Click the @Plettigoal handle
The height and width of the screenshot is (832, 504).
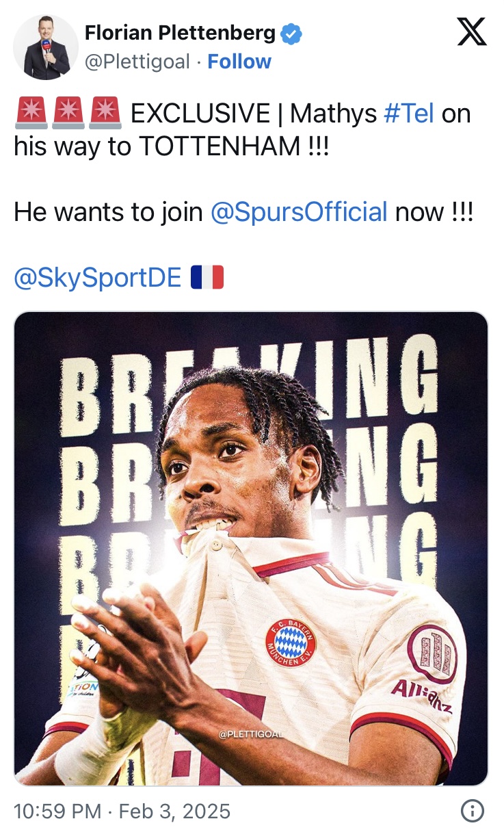(137, 62)
